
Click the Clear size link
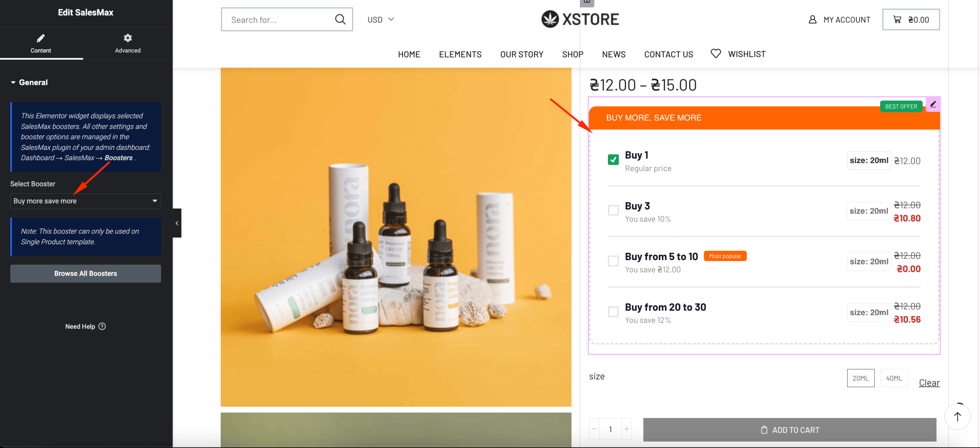[x=929, y=383]
